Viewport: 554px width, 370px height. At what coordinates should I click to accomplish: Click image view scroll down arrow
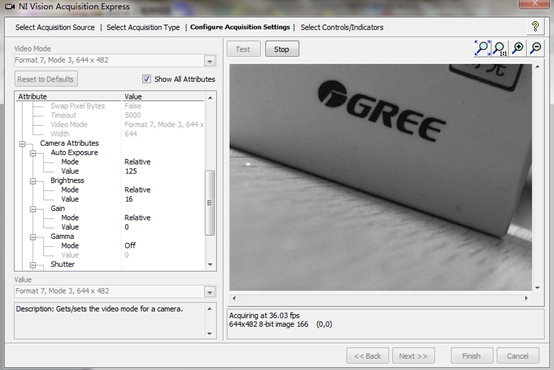click(x=537, y=288)
